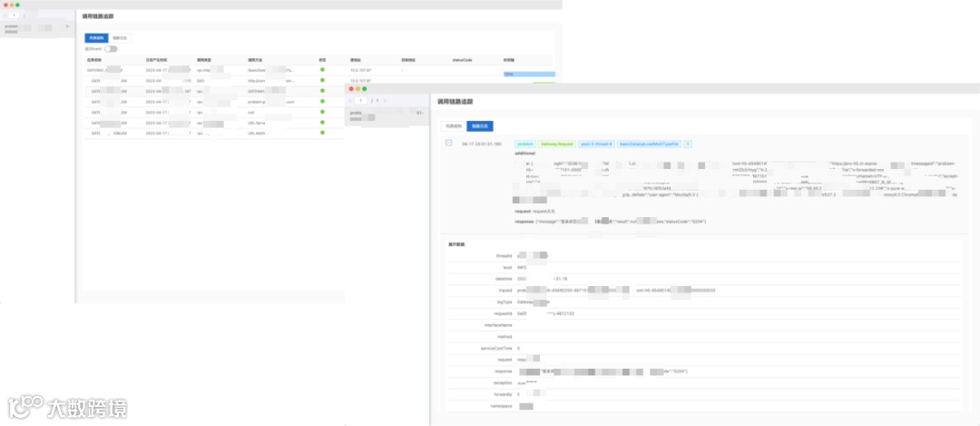The width and height of the screenshot is (980, 426).
Task: Click page number field in front window
Action: click(360, 100)
